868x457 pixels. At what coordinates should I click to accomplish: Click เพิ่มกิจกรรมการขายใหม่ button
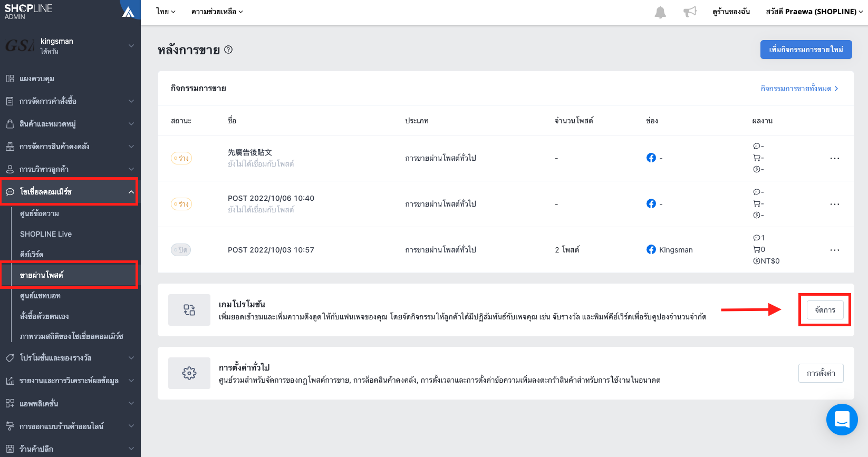tap(806, 50)
